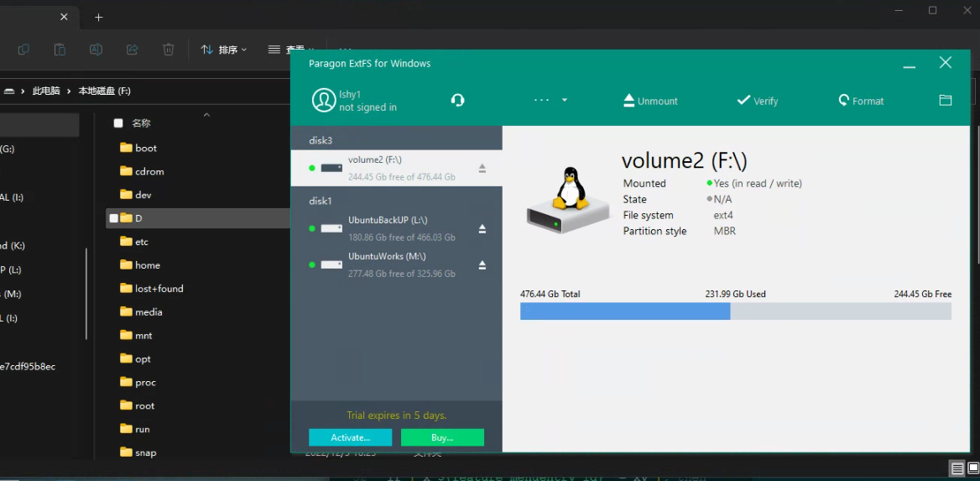This screenshot has width=980, height=481.
Task: Open the dev folder in Explorer
Action: point(136,195)
